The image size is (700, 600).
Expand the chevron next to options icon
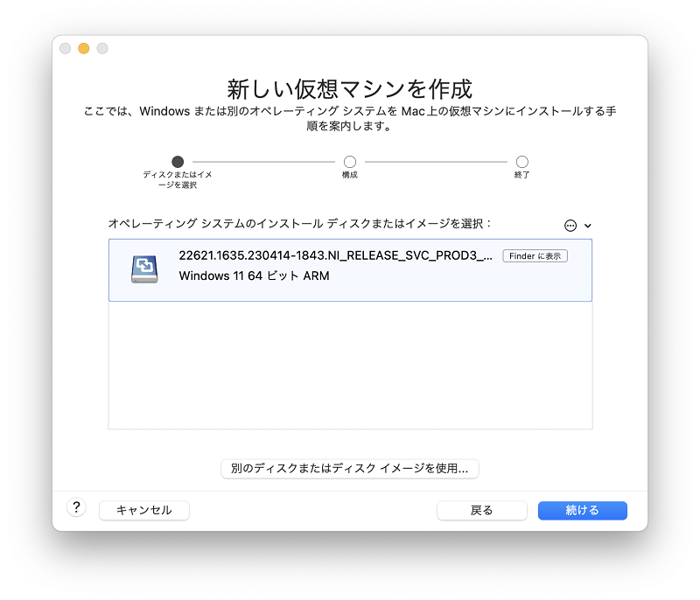click(x=587, y=226)
